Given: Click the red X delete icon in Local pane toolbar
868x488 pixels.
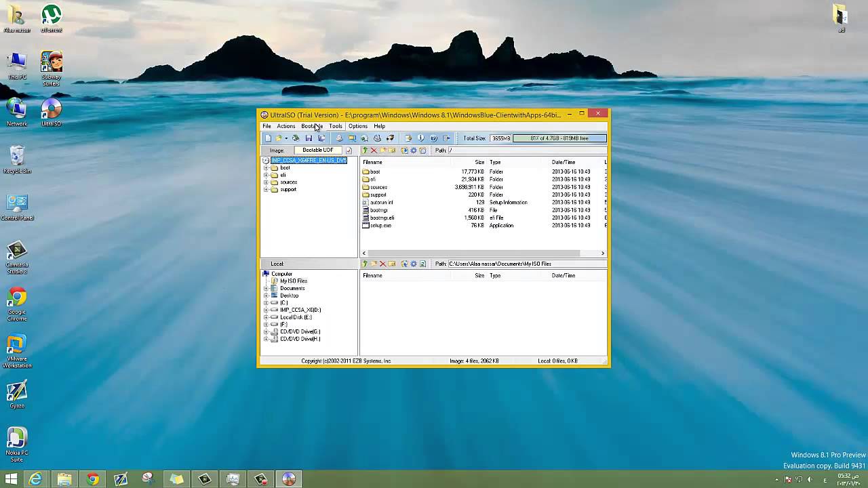Looking at the screenshot, I should pyautogui.click(x=382, y=264).
